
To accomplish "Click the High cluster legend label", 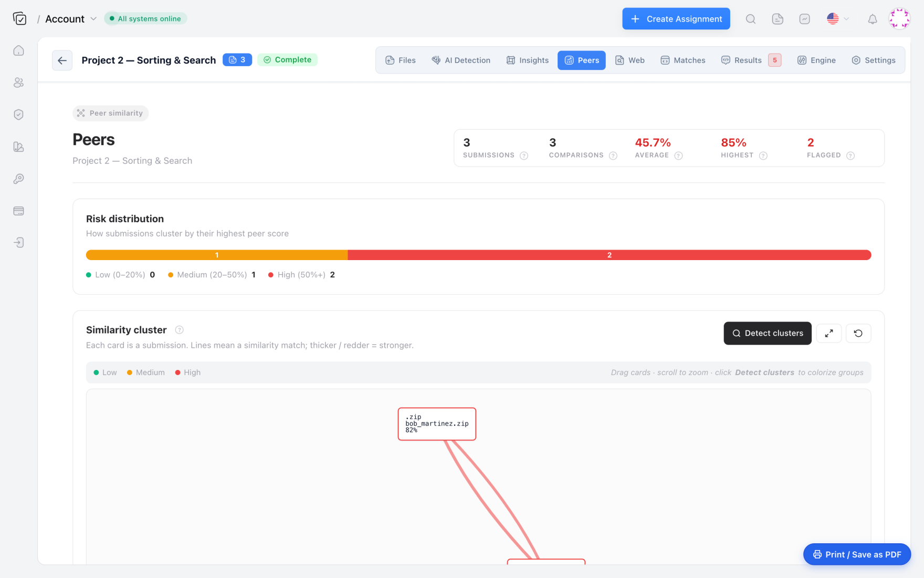I will tap(192, 373).
